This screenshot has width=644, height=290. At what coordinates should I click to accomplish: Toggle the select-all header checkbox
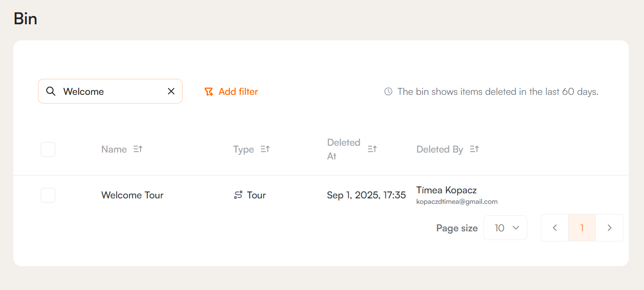(48, 149)
